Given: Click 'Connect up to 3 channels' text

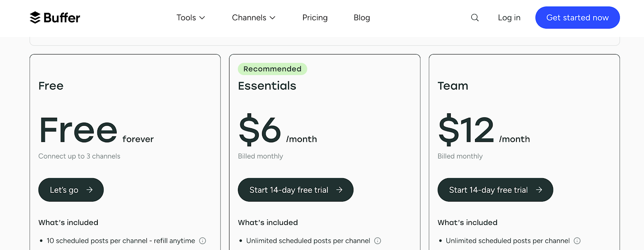Looking at the screenshot, I should tap(79, 156).
